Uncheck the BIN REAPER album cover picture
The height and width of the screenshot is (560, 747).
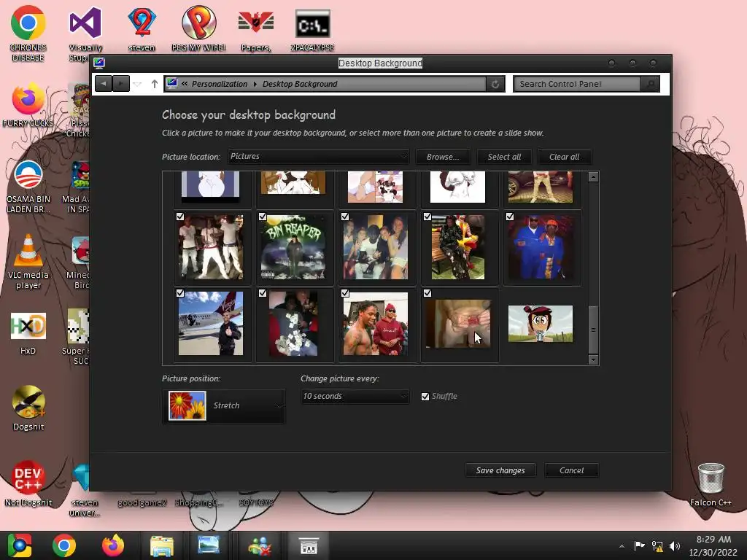(x=263, y=217)
